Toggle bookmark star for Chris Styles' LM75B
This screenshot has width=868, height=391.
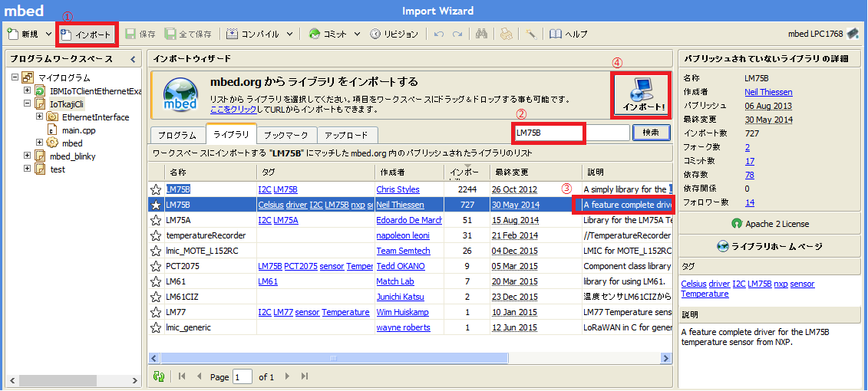(156, 189)
